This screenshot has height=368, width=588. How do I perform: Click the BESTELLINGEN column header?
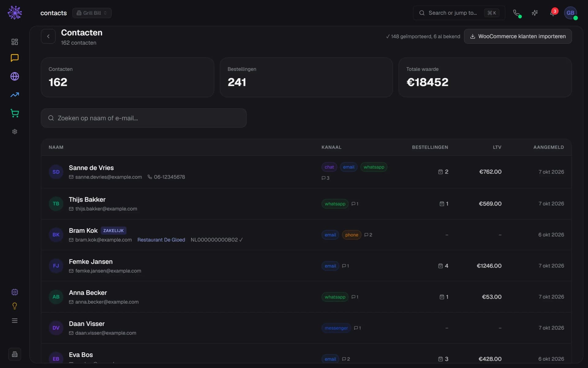tap(430, 147)
